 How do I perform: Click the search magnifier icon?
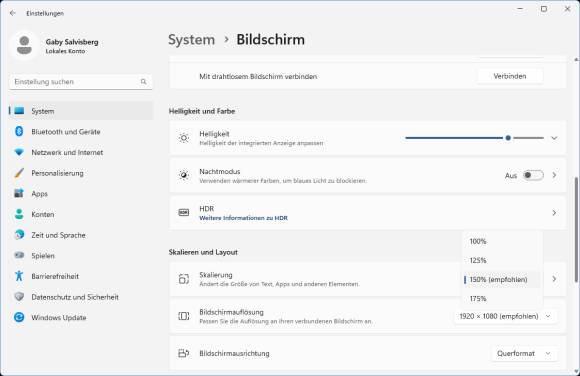pos(144,82)
